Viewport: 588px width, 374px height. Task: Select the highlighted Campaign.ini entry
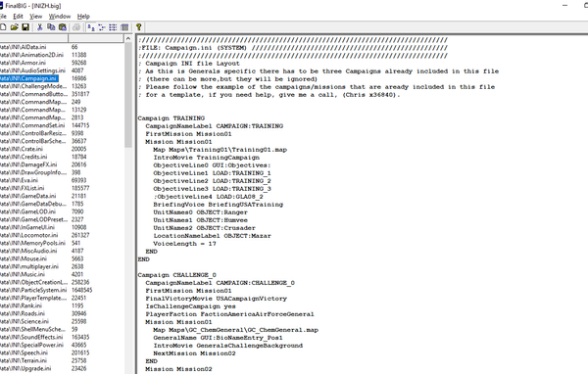pos(29,78)
